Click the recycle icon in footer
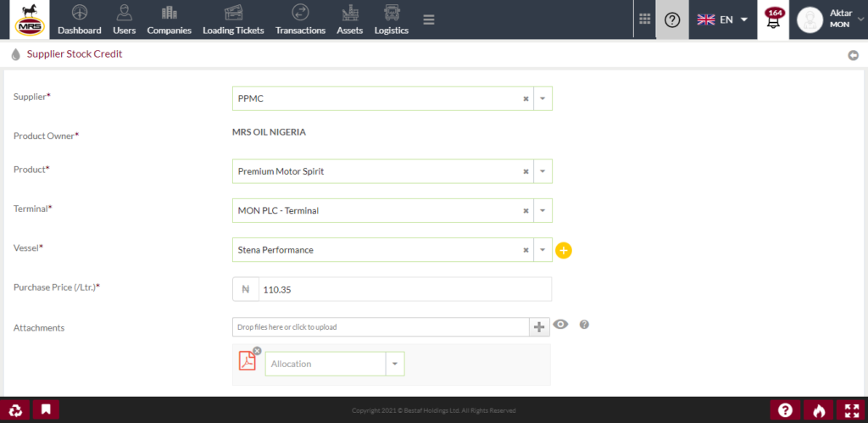Viewport: 868px width, 423px height. (x=15, y=409)
